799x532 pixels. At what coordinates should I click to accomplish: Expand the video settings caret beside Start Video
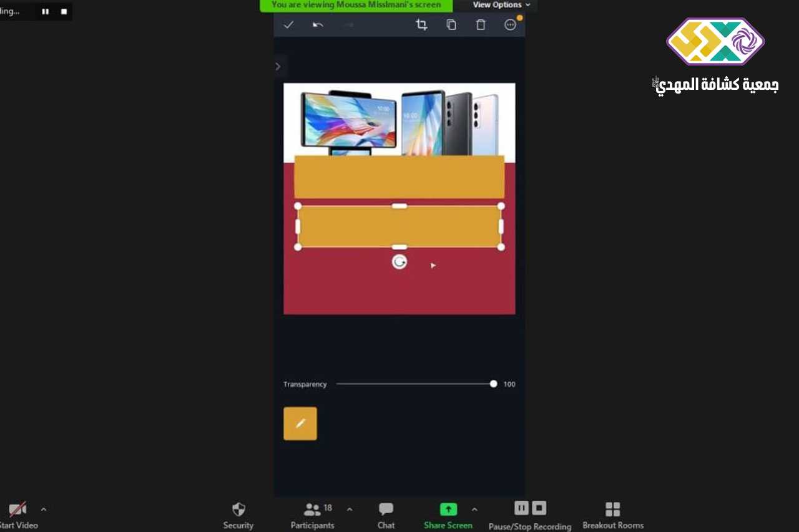coord(44,510)
